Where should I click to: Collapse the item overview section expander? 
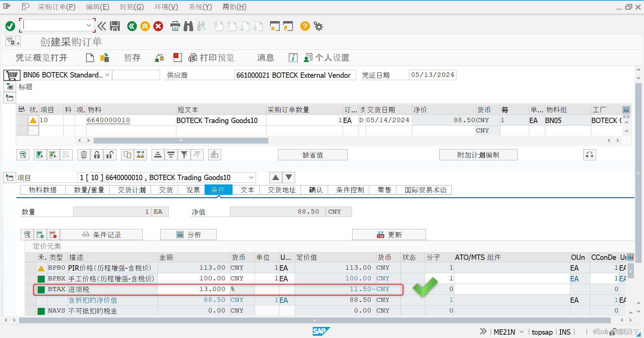(10, 98)
